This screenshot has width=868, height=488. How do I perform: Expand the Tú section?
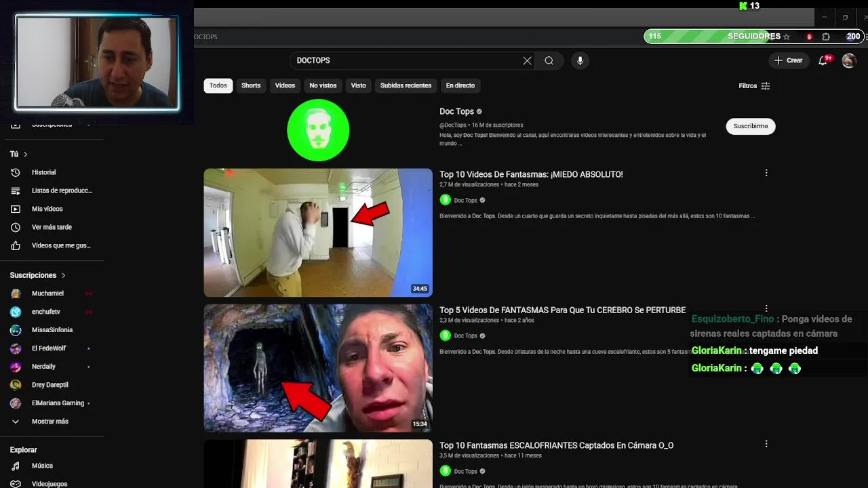click(x=19, y=154)
